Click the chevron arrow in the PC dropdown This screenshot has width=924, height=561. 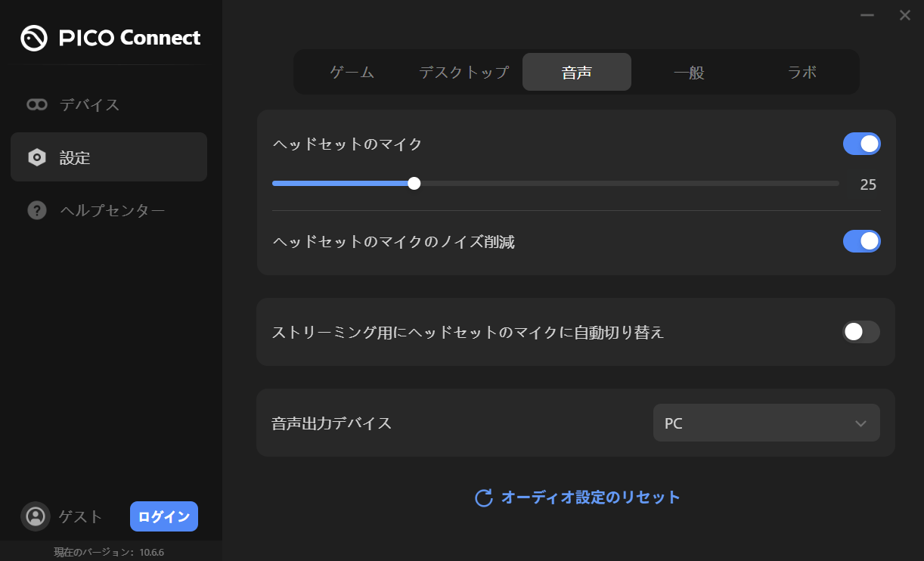(x=860, y=423)
